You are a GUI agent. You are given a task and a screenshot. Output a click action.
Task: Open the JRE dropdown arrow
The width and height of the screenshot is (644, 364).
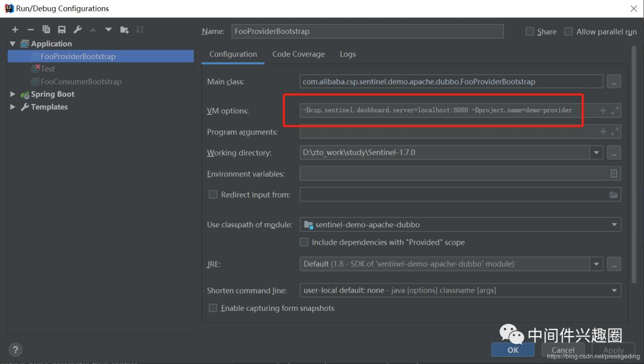click(x=596, y=264)
